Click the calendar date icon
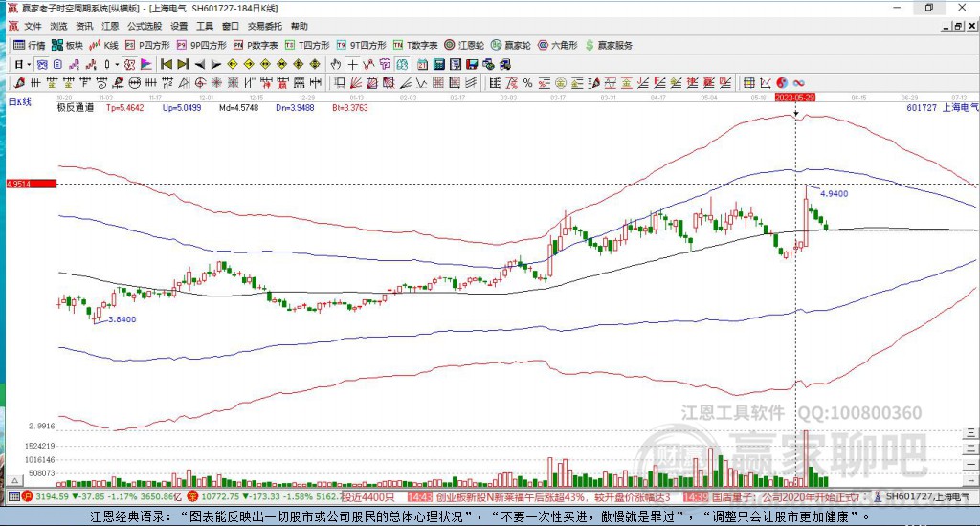 click(422, 64)
